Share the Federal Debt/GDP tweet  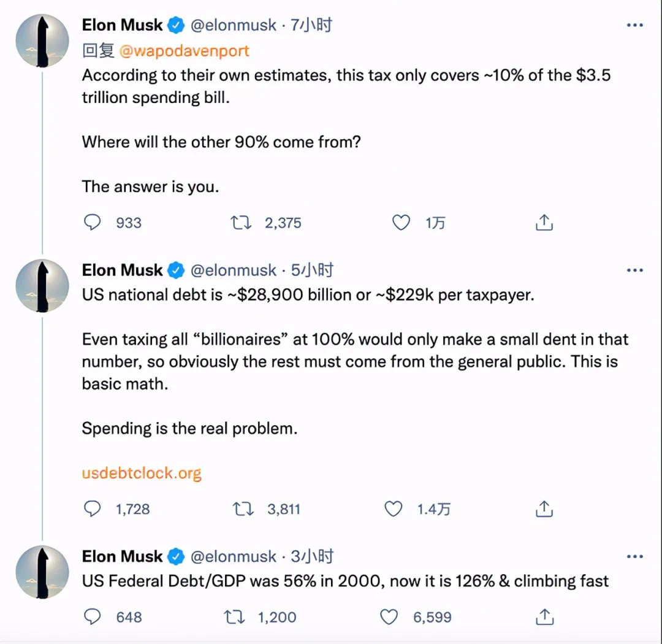pos(544,616)
